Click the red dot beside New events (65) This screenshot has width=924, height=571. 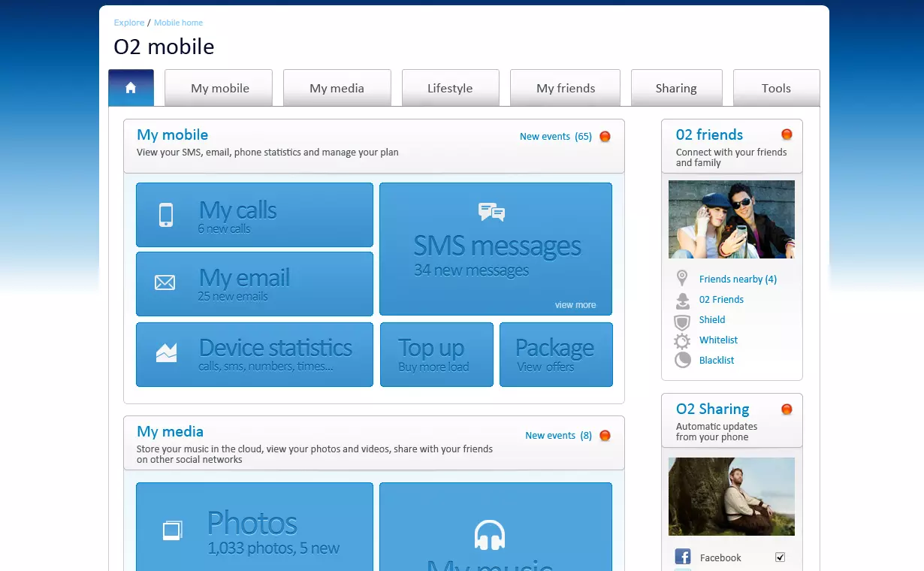pos(605,137)
